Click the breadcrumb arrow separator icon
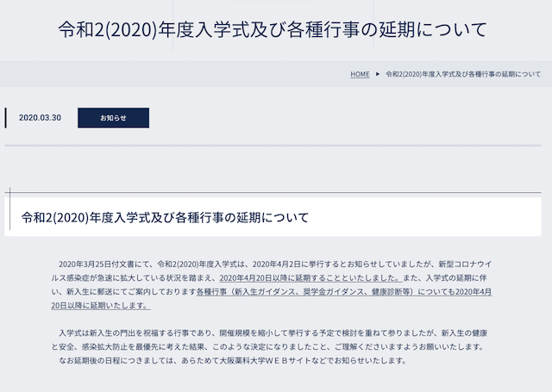The image size is (552, 392). coord(378,74)
